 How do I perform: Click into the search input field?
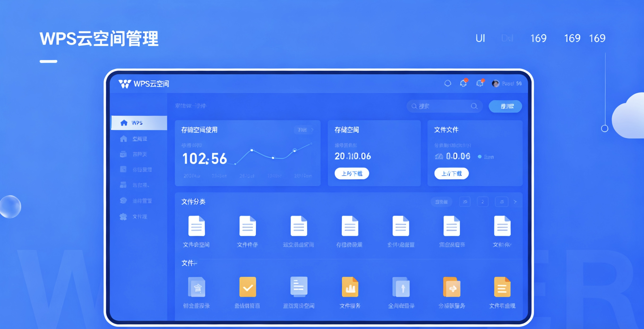coord(443,106)
